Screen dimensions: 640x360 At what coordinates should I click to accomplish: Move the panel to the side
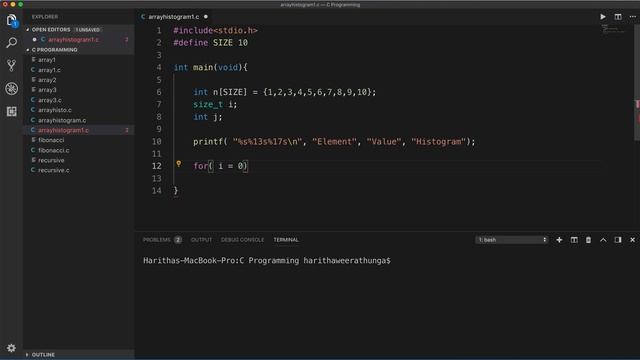(x=618, y=240)
